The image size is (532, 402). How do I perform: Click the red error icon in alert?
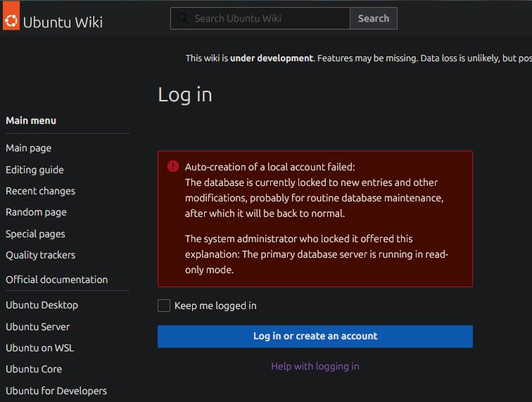[x=173, y=166]
